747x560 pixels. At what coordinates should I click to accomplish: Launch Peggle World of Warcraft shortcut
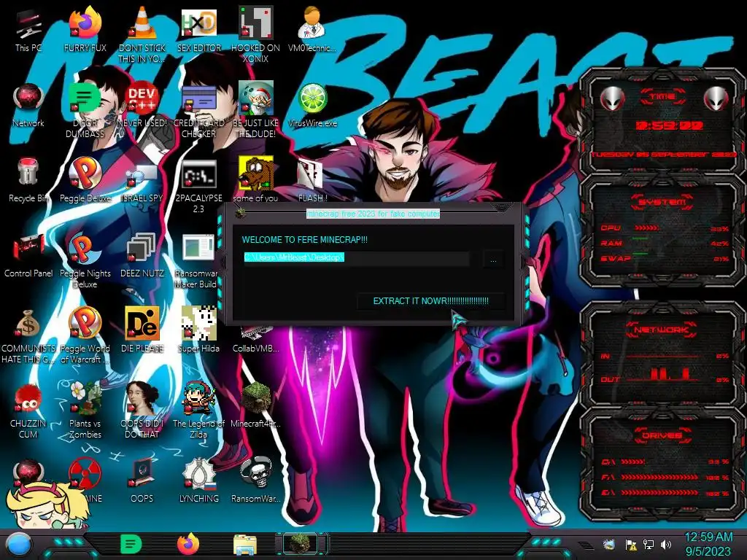point(85,335)
